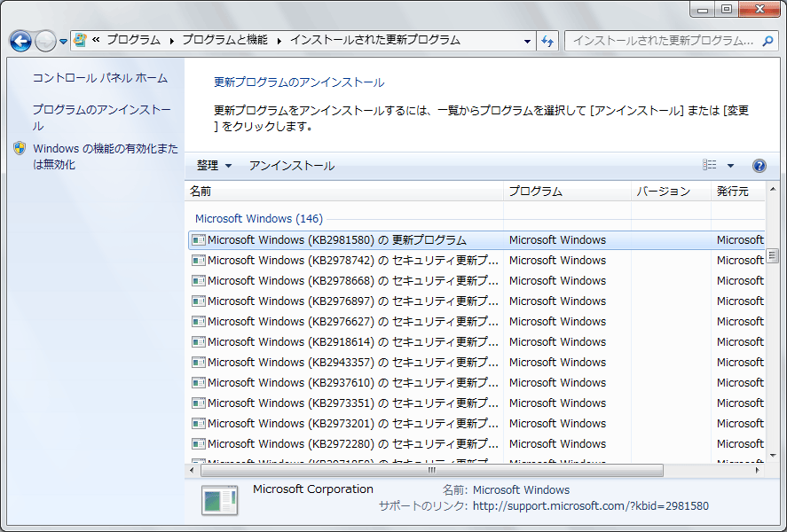787x532 pixels.
Task: Click the refresh button beside address bar
Action: point(547,41)
